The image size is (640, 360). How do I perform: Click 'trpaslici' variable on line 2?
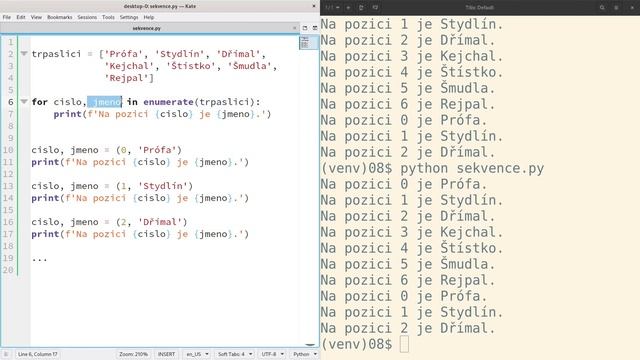(x=56, y=54)
